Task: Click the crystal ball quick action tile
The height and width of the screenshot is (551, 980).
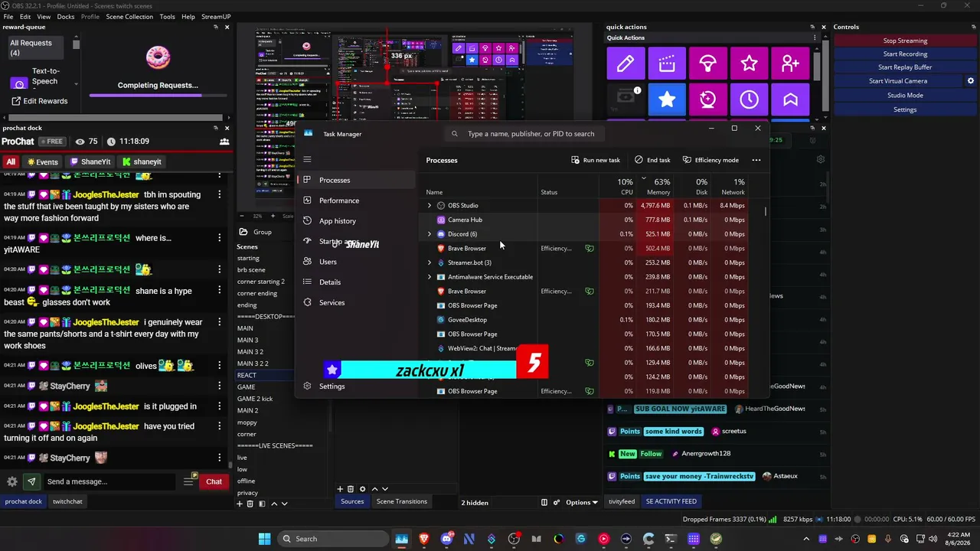Action: click(708, 99)
